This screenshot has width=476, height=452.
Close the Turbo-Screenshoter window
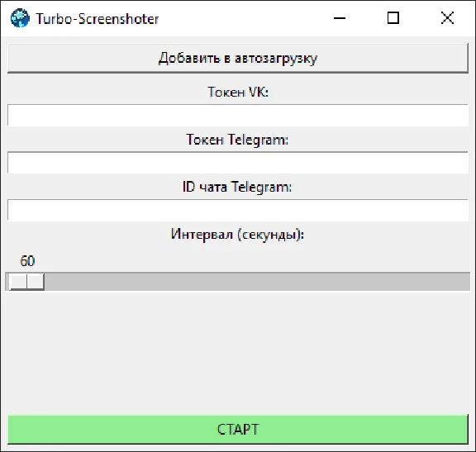click(x=447, y=18)
